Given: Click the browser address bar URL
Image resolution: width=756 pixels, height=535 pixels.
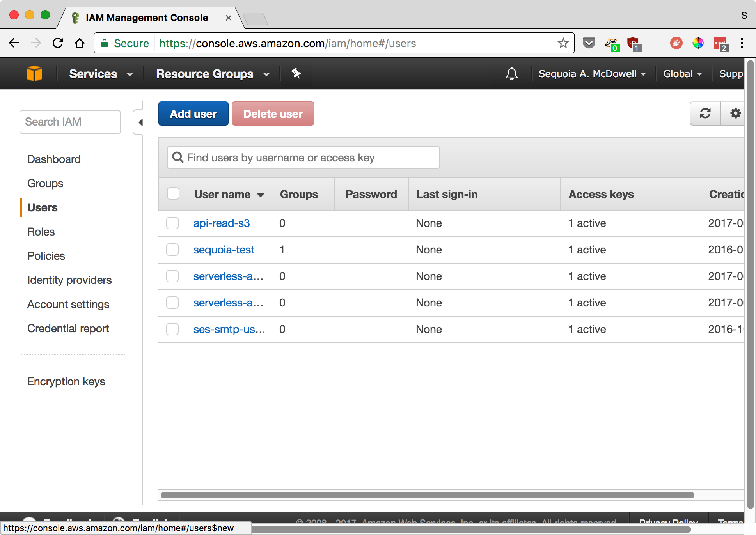Looking at the screenshot, I should pyautogui.click(x=287, y=43).
